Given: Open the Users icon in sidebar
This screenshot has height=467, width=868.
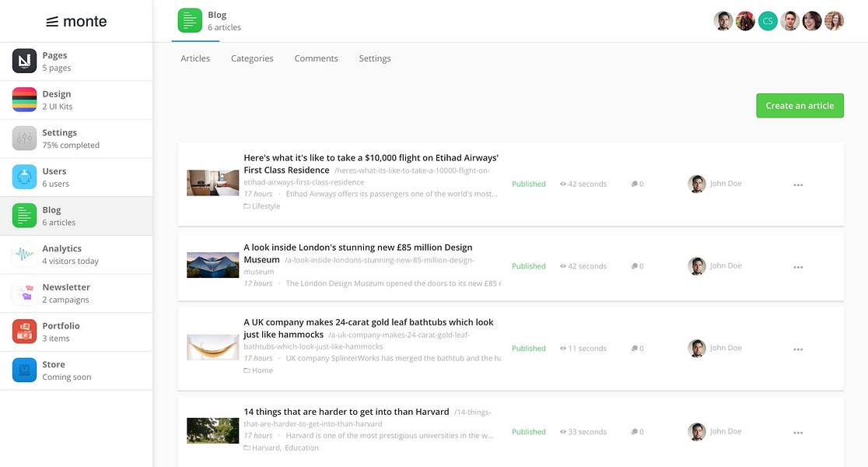Looking at the screenshot, I should 24,177.
